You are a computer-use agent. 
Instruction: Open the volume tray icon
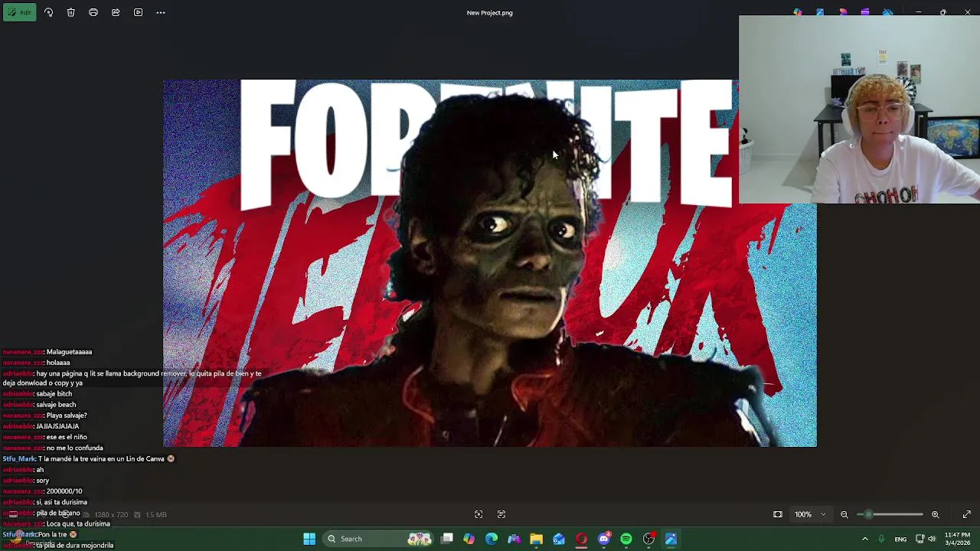pos(932,539)
